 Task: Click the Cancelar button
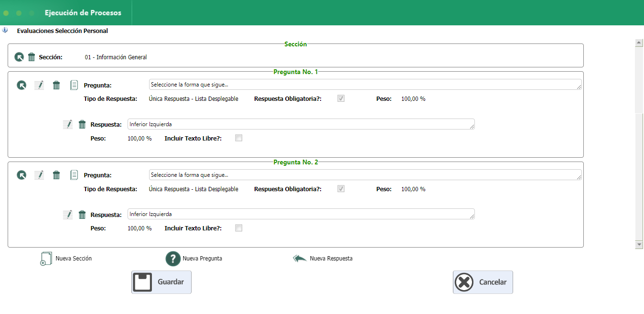tap(483, 282)
